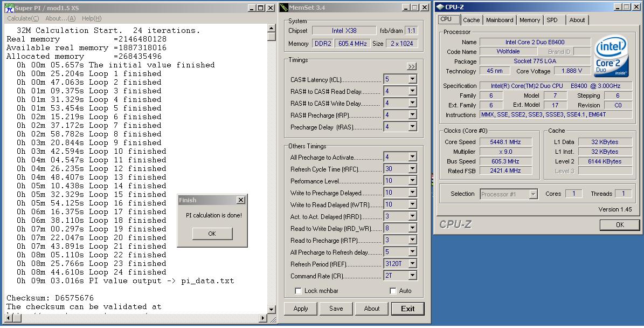This screenshot has width=644, height=328.
Task: Click the Chipset field Intel X38
Action: (x=344, y=30)
